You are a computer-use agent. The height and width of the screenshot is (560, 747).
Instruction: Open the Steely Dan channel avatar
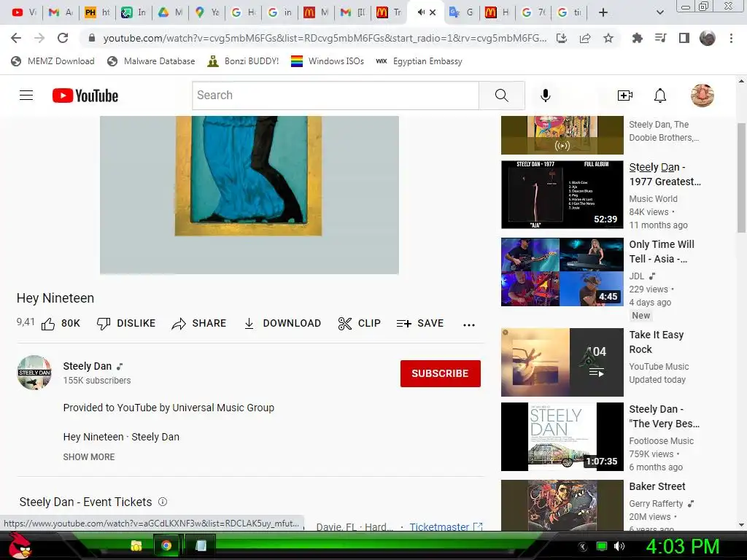click(34, 373)
